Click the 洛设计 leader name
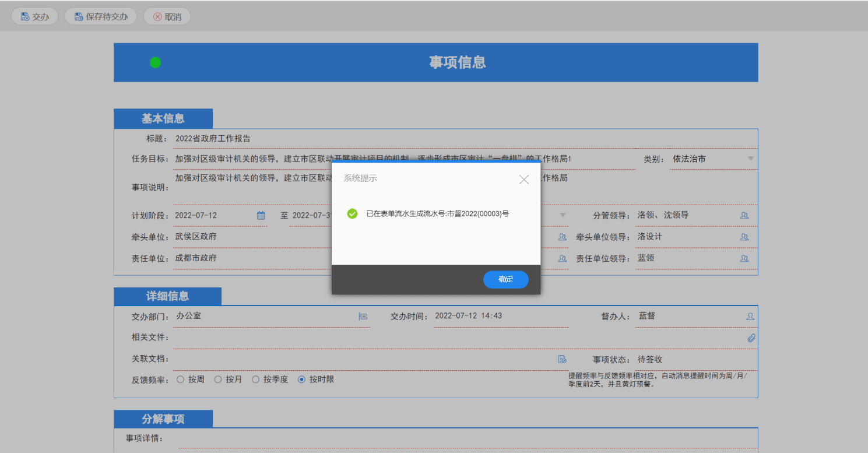The width and height of the screenshot is (868, 453). (x=650, y=237)
